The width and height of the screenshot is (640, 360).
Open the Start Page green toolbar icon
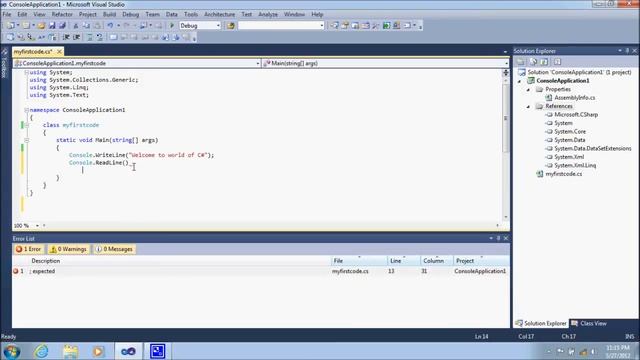click(x=386, y=26)
